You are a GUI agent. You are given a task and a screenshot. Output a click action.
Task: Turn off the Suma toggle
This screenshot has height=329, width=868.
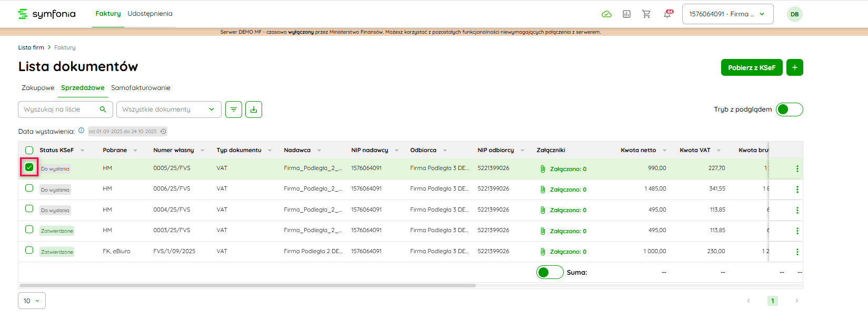pyautogui.click(x=550, y=272)
